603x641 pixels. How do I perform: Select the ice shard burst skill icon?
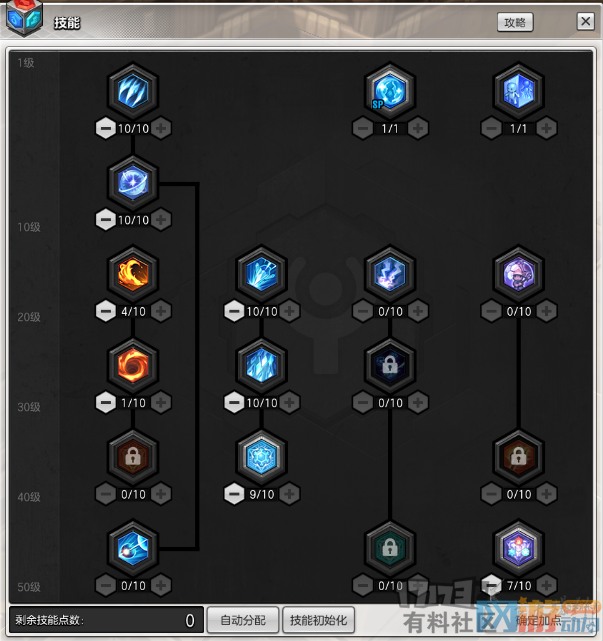coord(261,274)
